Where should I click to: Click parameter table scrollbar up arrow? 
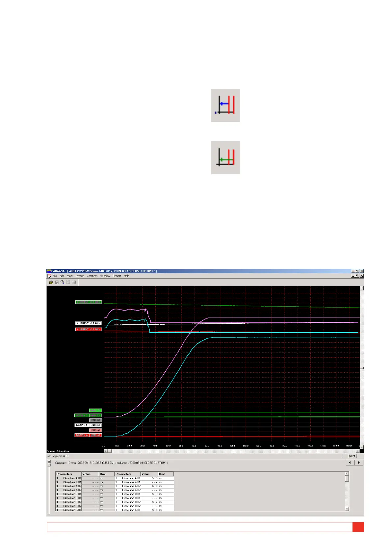pyautogui.click(x=347, y=473)
